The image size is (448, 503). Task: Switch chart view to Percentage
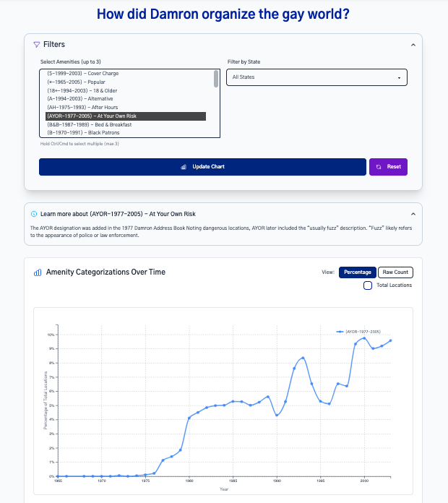[x=358, y=272]
